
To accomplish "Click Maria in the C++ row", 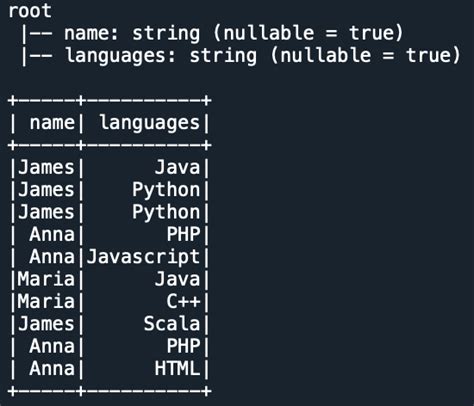I will coord(46,302).
